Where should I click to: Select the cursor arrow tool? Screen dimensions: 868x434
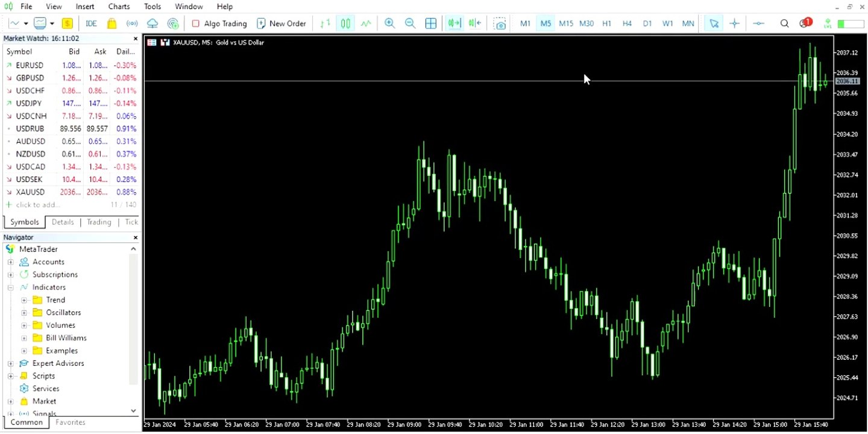pyautogui.click(x=714, y=24)
